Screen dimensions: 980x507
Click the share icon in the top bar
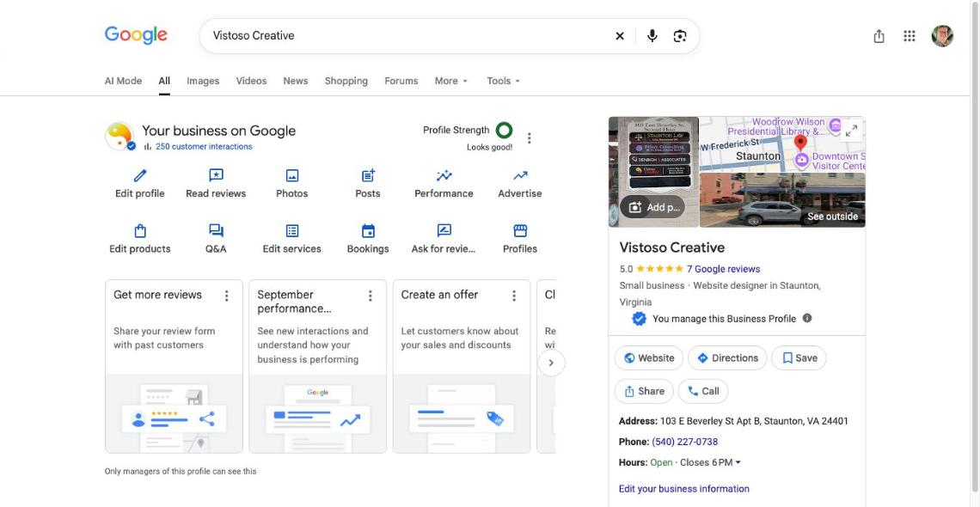[x=879, y=36]
